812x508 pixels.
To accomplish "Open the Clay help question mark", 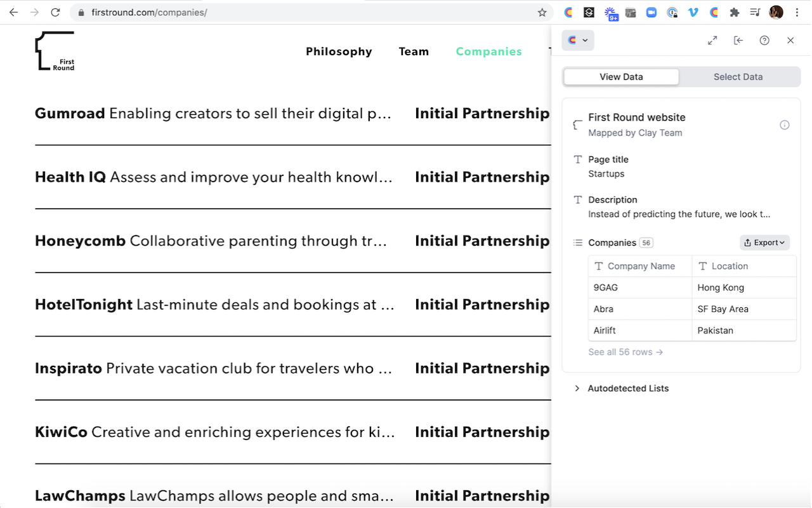I will point(764,41).
